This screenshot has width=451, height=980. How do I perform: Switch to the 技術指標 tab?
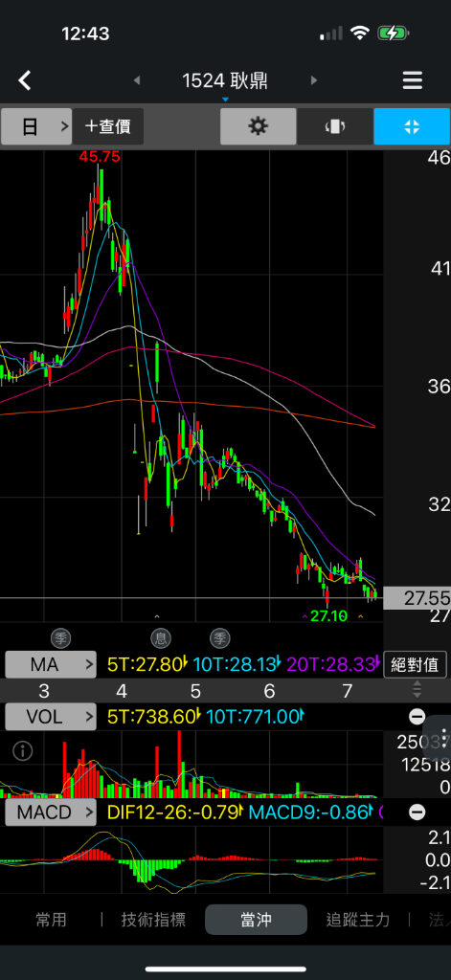point(153,920)
